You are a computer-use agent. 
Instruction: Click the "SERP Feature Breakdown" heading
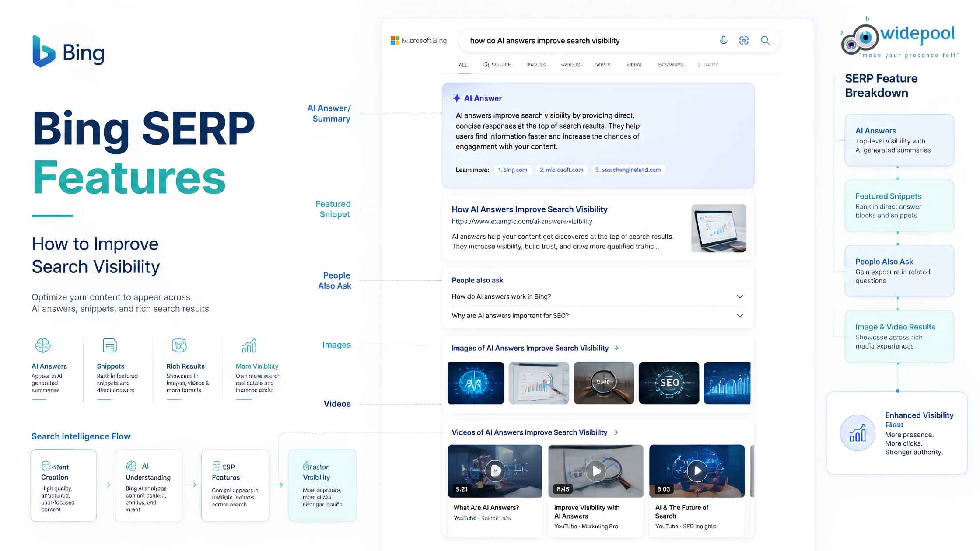click(x=881, y=86)
